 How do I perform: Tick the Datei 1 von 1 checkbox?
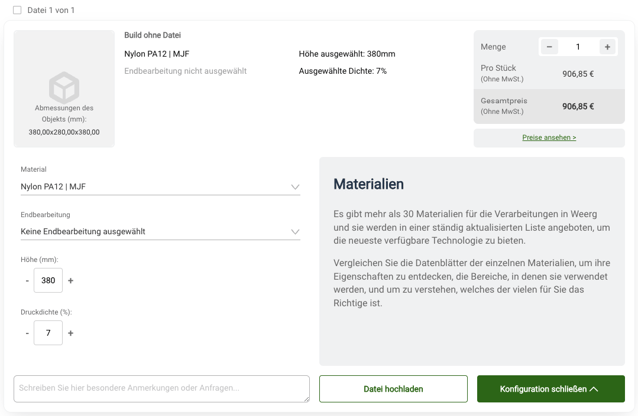(17, 10)
